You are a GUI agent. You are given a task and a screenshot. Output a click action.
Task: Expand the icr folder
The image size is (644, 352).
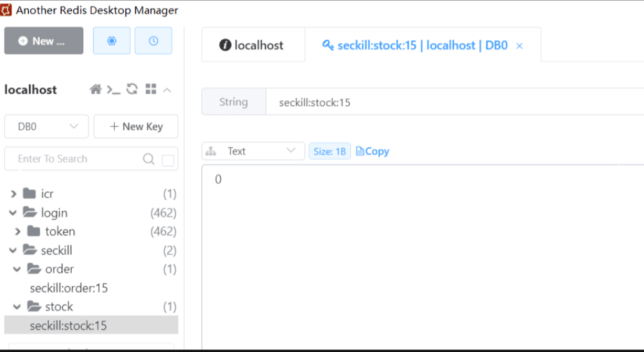[13, 194]
